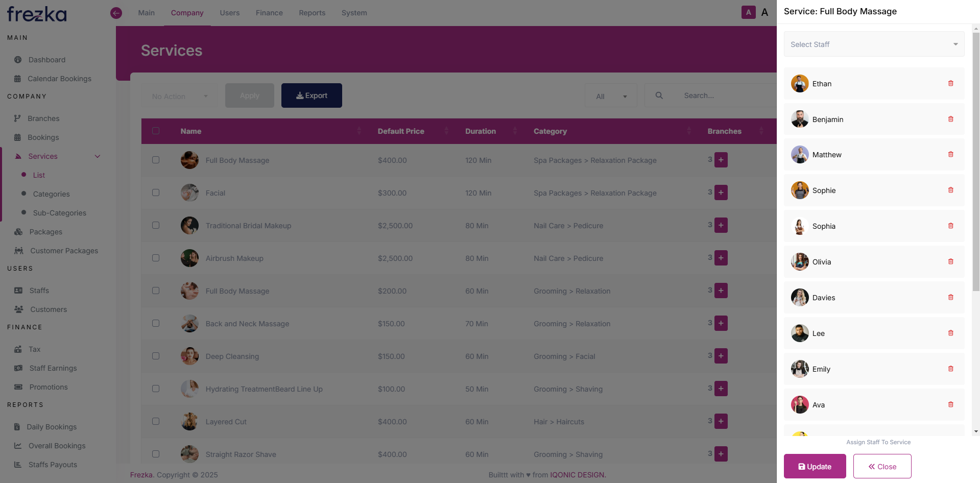Click the back arrow next to the top menu
The width and height of the screenshot is (980, 483).
(x=116, y=13)
